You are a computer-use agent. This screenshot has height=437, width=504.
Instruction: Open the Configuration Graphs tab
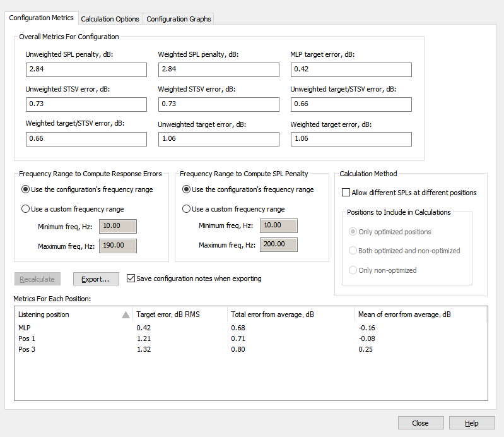179,19
